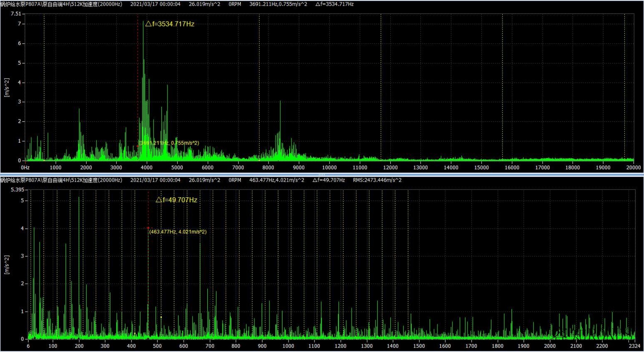Select the △f=3534.717Hz annotation in upper chart
Screen dimensions: 644x352
[170, 24]
